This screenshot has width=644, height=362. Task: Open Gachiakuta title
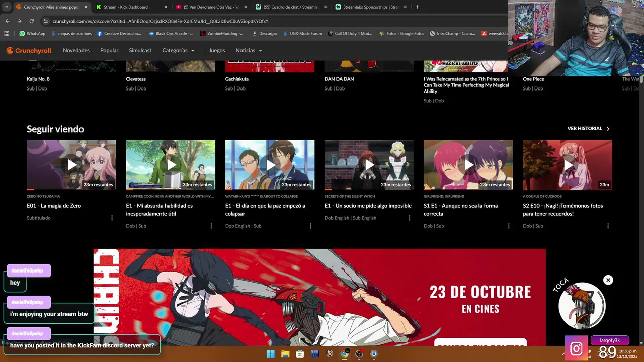(237, 79)
